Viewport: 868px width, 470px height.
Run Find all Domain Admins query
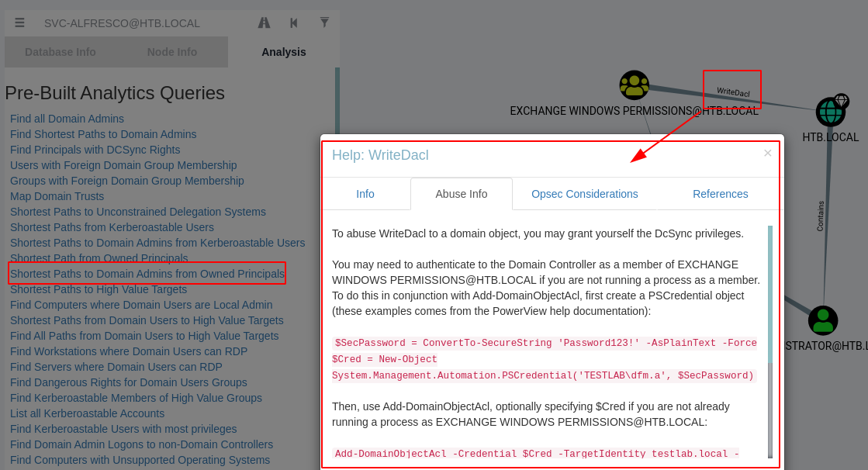67,119
